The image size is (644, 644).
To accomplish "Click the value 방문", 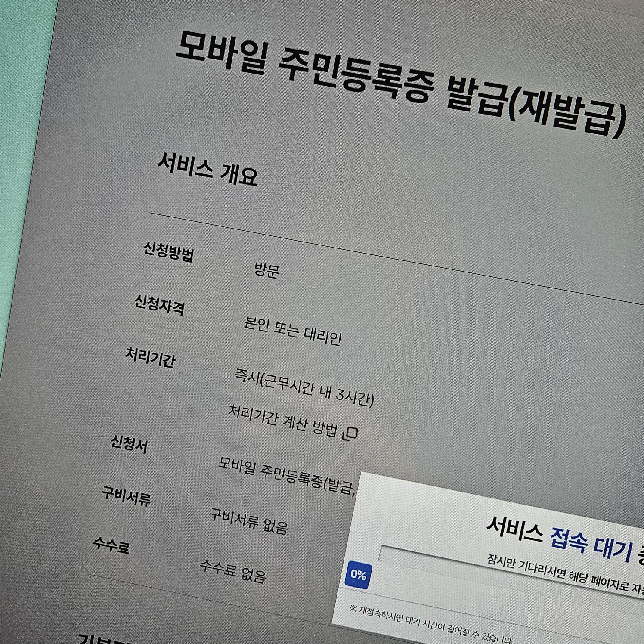I will 267,270.
